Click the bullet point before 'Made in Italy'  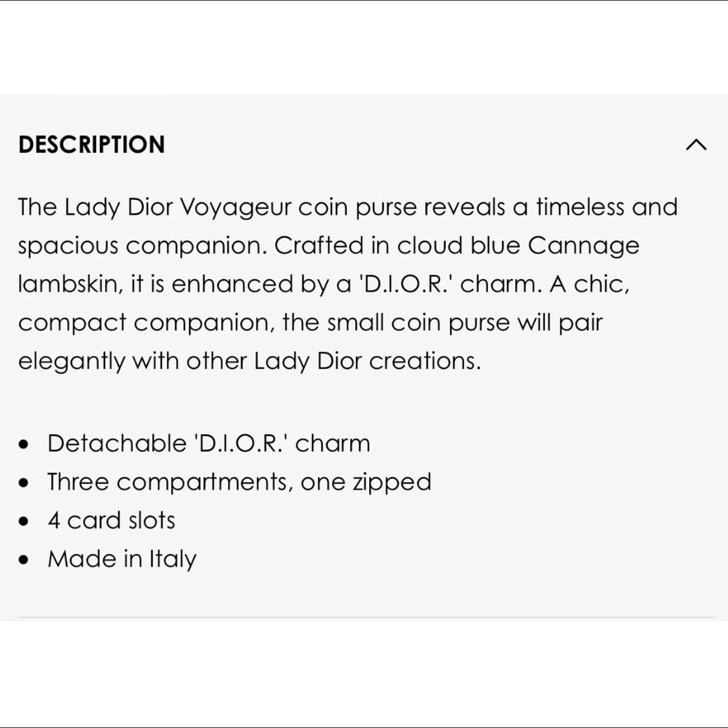23,560
